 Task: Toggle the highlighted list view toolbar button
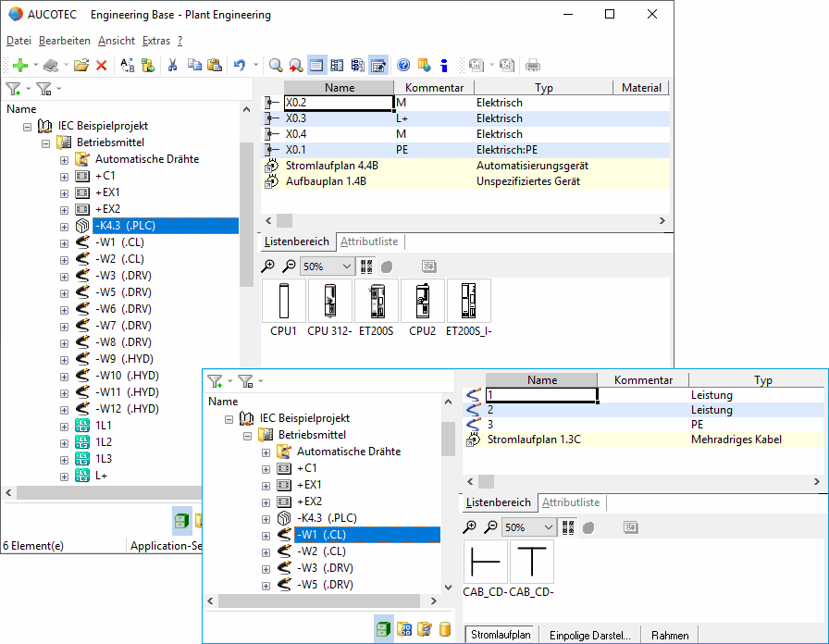pyautogui.click(x=316, y=65)
